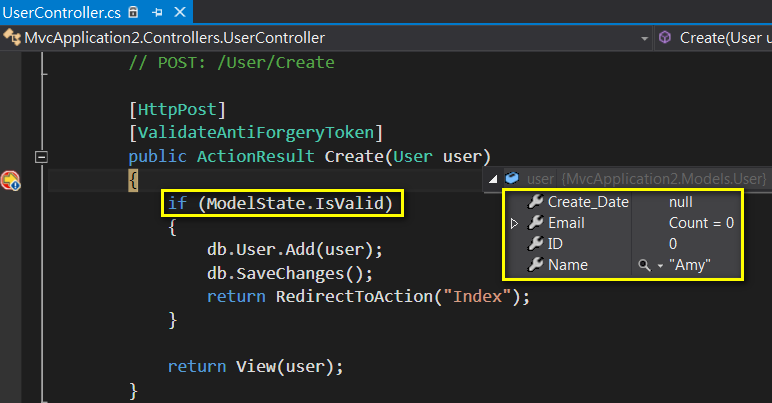Screen dimensions: 772x403
Task: Click the wrench icon beside Email property
Action: pyautogui.click(x=536, y=223)
